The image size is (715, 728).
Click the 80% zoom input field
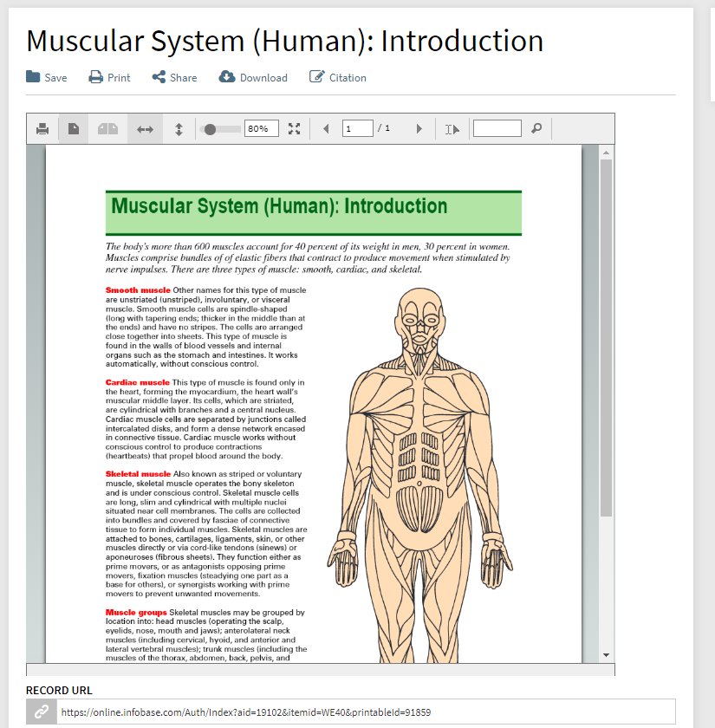pyautogui.click(x=262, y=128)
